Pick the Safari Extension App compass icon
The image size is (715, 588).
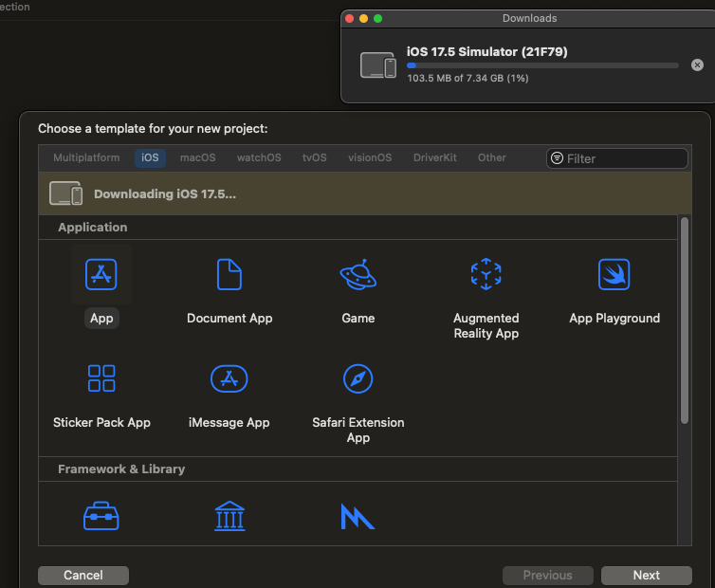coord(357,378)
